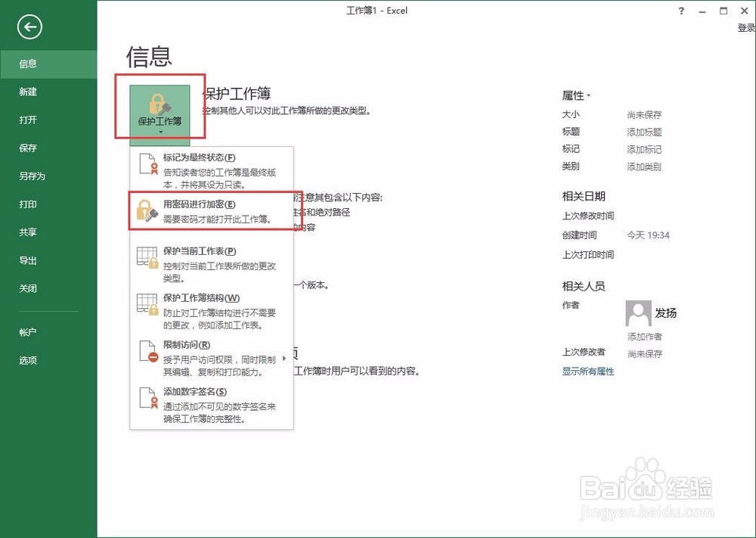Select 保护当前工作表 option
The height and width of the screenshot is (538, 756).
pyautogui.click(x=212, y=264)
